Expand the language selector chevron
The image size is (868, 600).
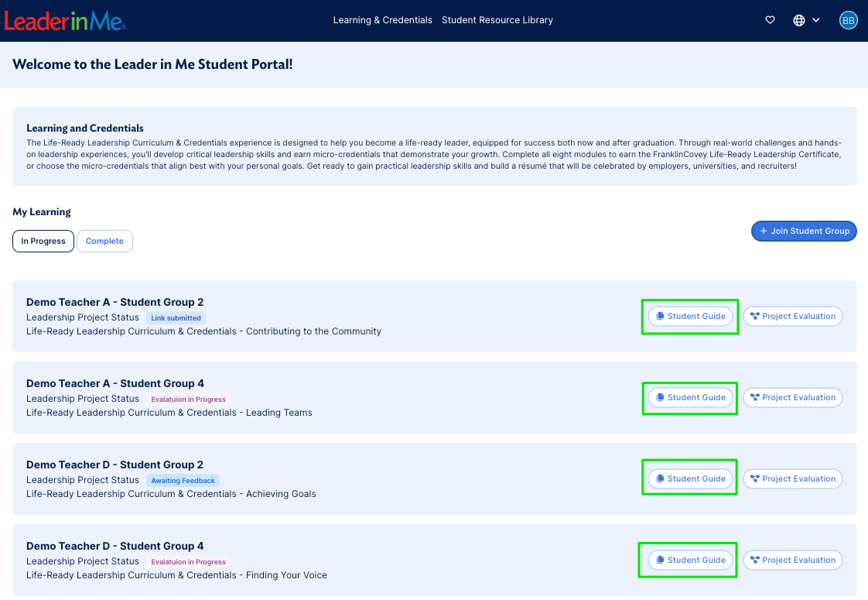point(815,19)
